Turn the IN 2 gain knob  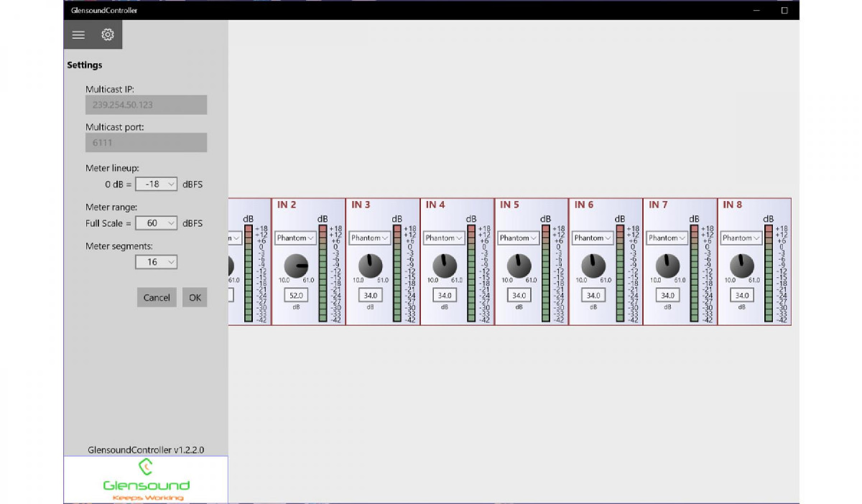(296, 266)
